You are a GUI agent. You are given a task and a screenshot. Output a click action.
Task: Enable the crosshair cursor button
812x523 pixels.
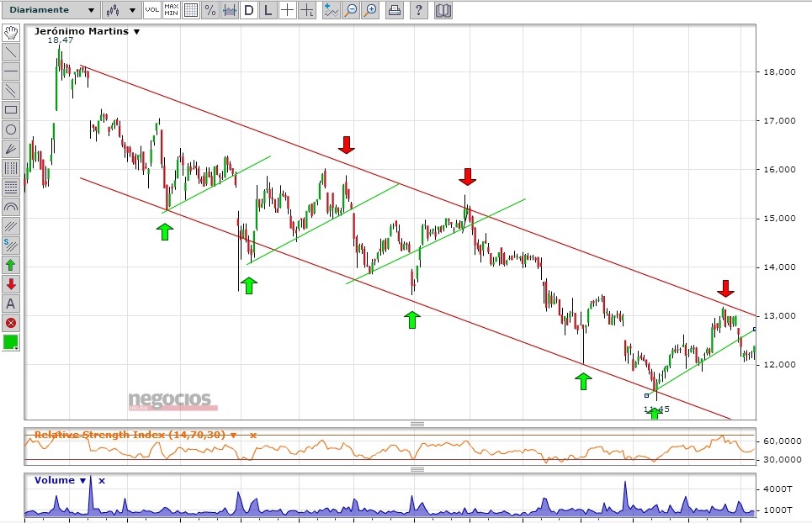coord(288,10)
